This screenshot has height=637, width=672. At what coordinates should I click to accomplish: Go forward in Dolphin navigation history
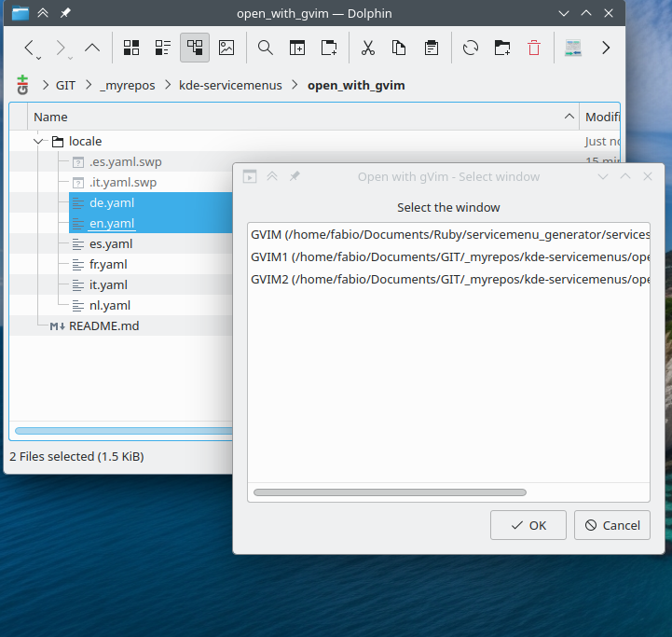coord(61,48)
